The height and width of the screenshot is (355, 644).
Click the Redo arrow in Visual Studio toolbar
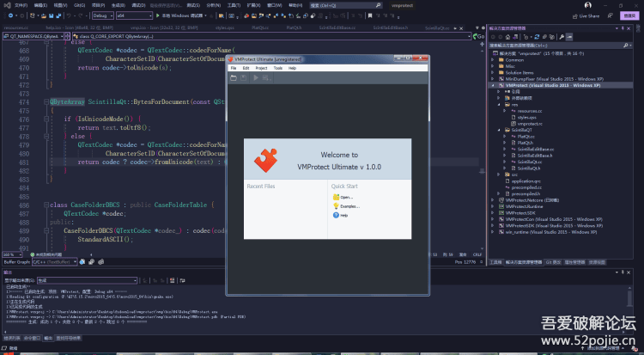click(82, 15)
